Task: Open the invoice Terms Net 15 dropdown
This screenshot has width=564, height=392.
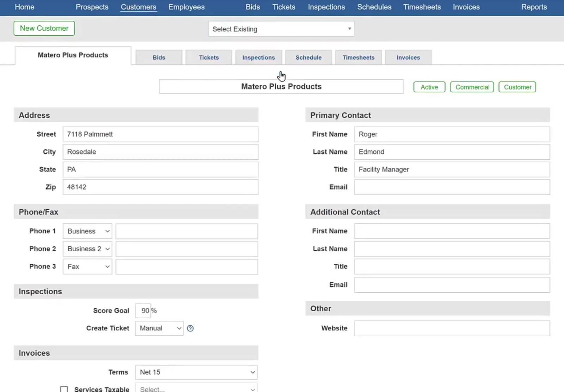Action: point(196,372)
